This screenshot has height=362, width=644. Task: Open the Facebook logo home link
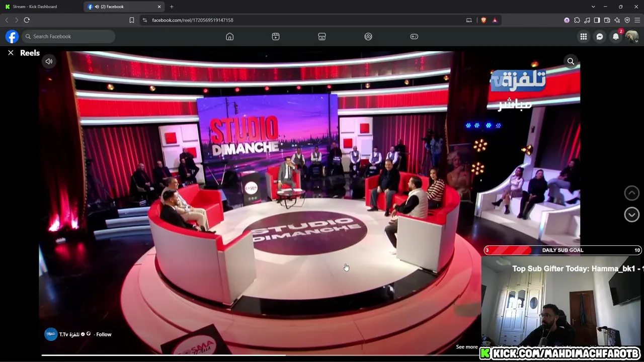(x=12, y=36)
